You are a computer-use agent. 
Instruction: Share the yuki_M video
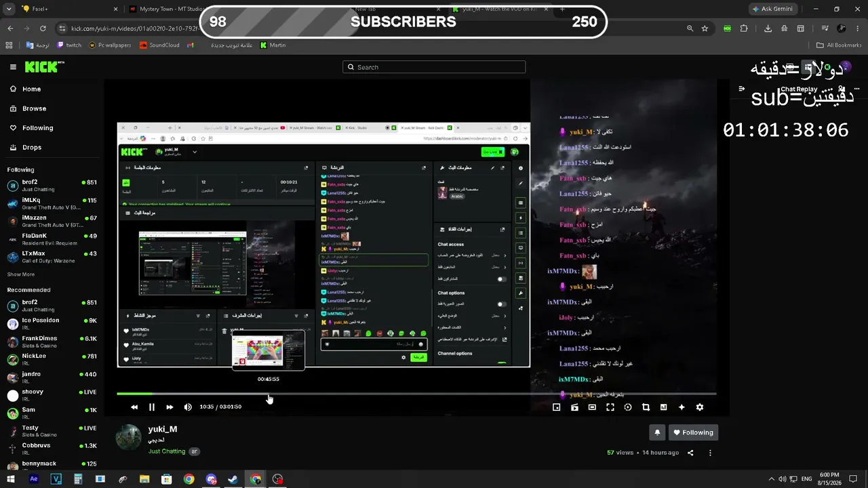tap(690, 453)
